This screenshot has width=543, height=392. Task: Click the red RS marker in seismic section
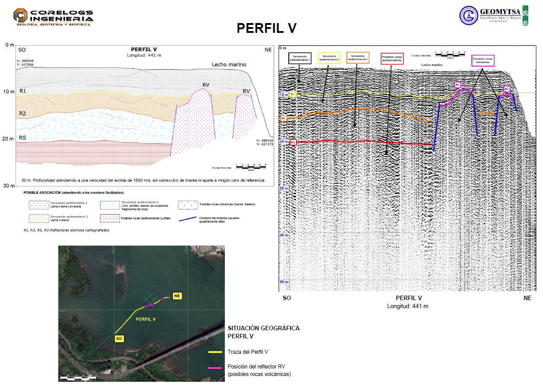coord(293,143)
